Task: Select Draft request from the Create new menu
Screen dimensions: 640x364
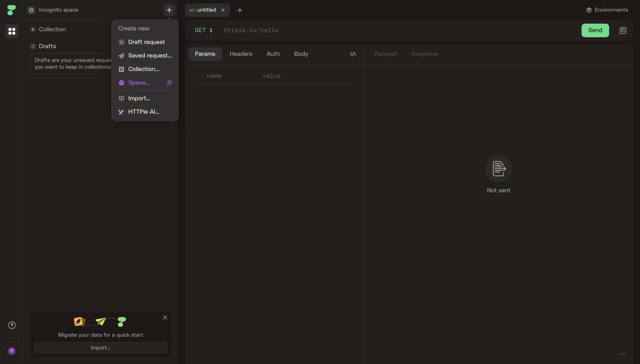Action: (145, 42)
